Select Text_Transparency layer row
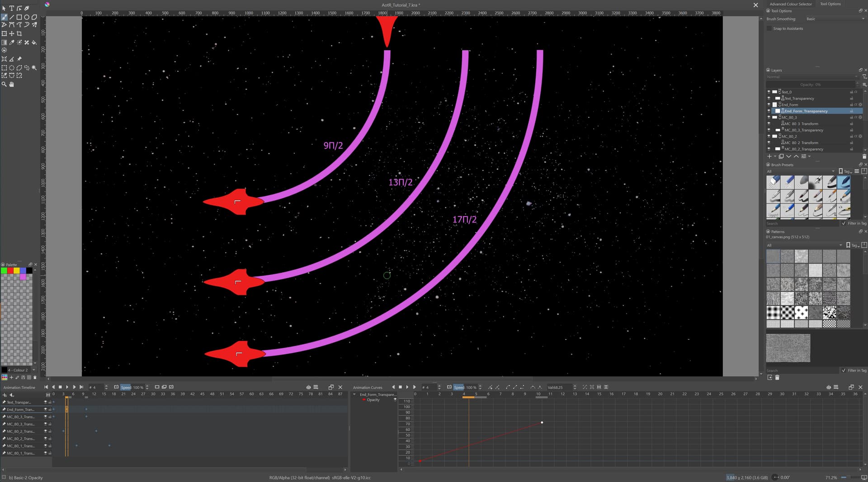The image size is (868, 482). coord(817,98)
